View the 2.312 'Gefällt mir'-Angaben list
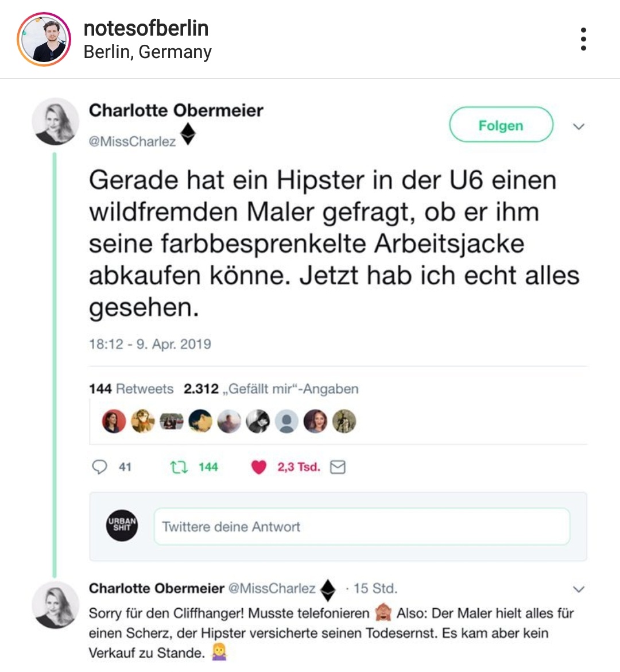The image size is (620, 672). (271, 389)
